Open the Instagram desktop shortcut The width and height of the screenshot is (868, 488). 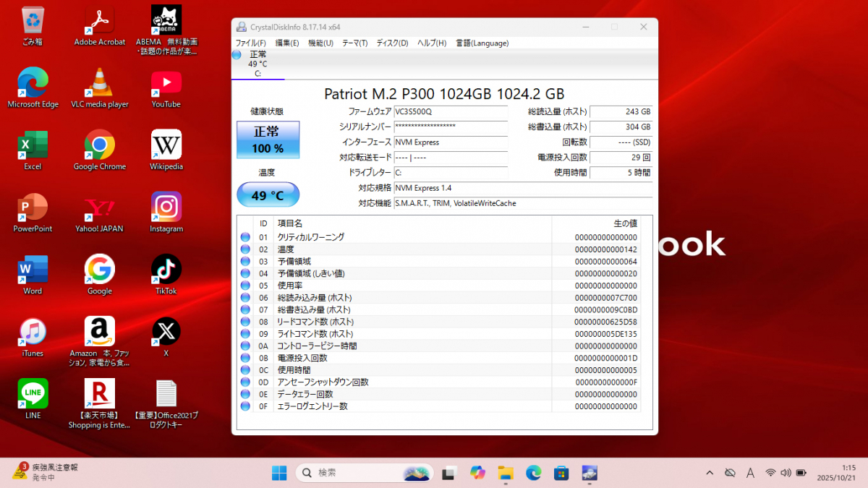pyautogui.click(x=166, y=206)
